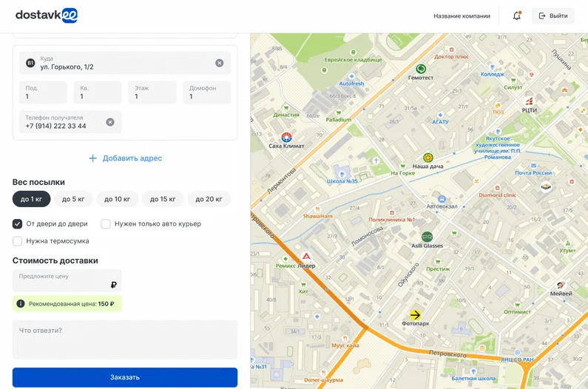Click the Под. entrance field
Viewport: 588px width, 389px height.
click(x=43, y=92)
